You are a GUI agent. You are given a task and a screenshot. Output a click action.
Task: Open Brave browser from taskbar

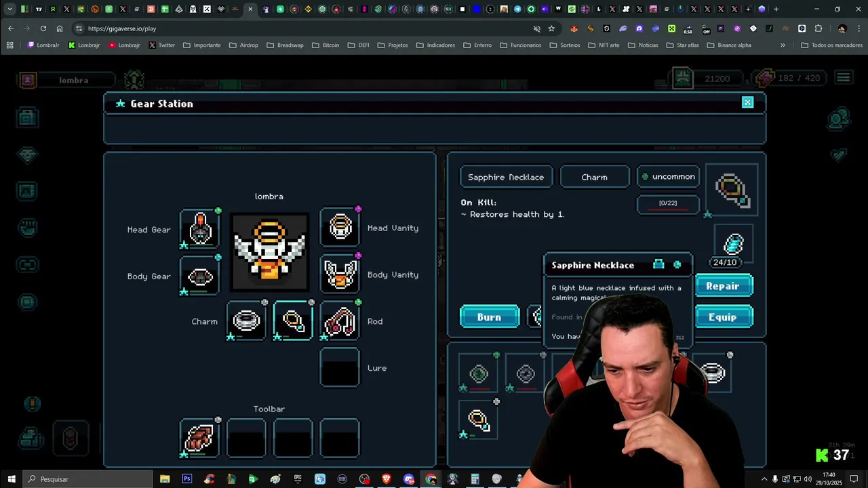pos(387,479)
